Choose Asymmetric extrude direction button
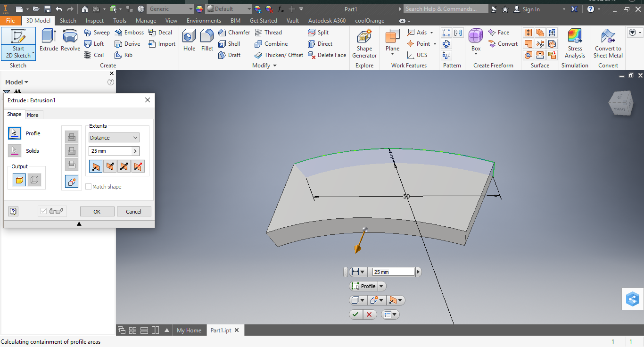The width and height of the screenshot is (644, 347). click(x=138, y=166)
